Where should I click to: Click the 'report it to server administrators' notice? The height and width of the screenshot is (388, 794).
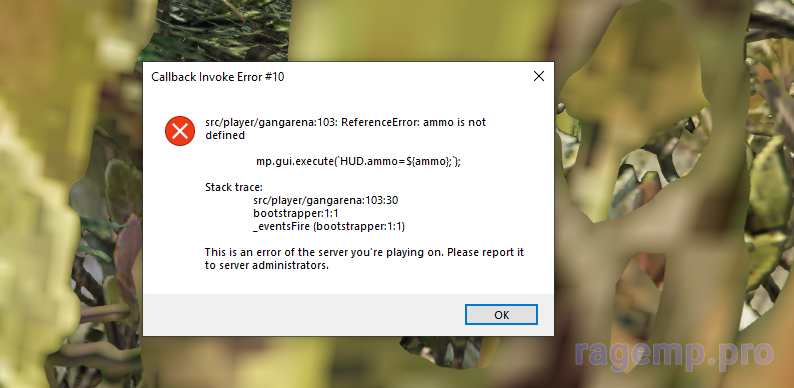click(364, 258)
